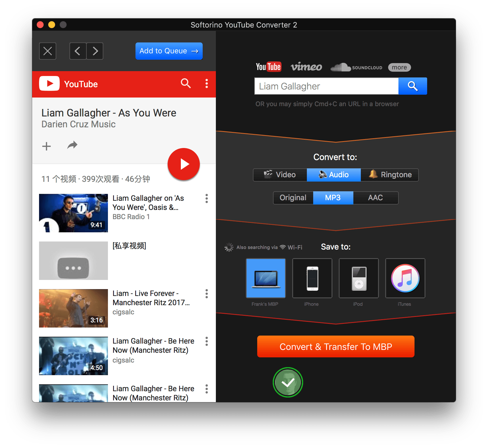
Task: Open the video titled 'Liam Gallagher on As You Were'
Action: [148, 203]
